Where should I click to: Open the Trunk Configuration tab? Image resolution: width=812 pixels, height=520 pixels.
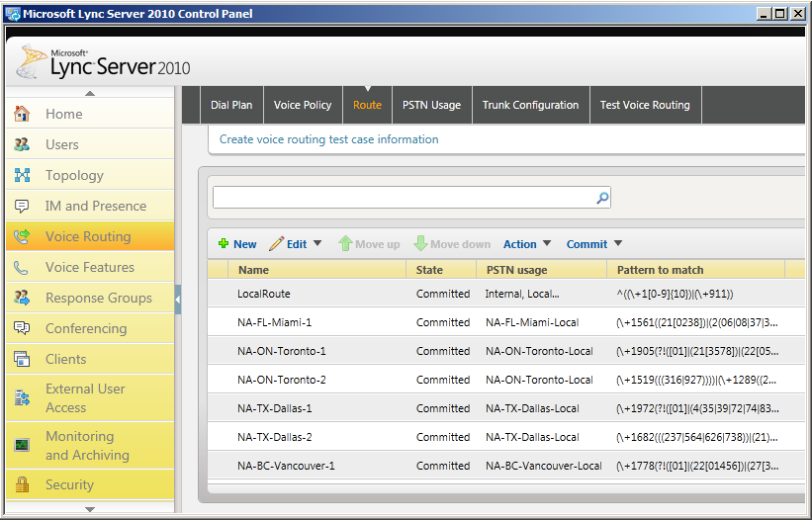point(531,105)
